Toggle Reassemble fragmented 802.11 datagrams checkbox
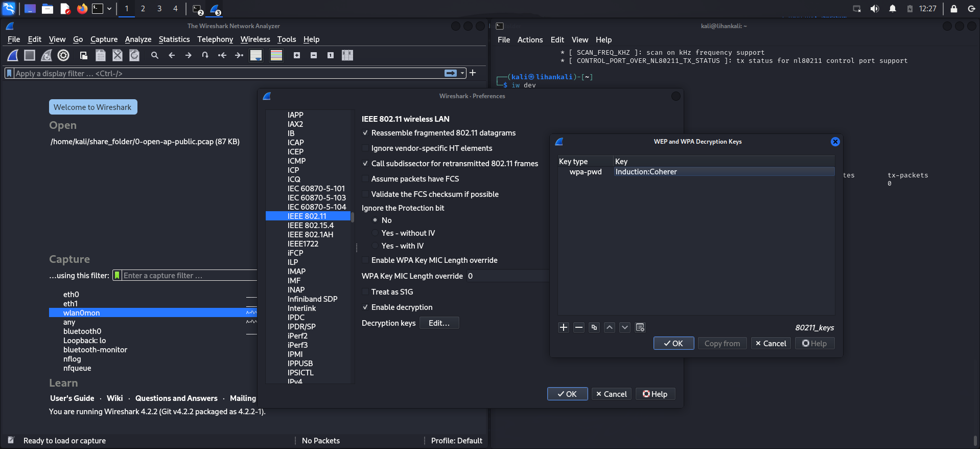The height and width of the screenshot is (449, 980). (365, 133)
